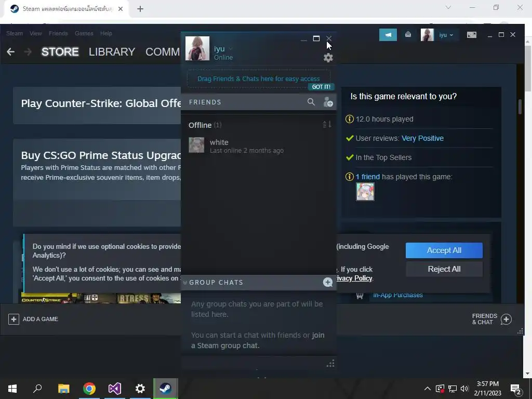The width and height of the screenshot is (532, 399).
Task: Switch to LIBRARY tab
Action: (x=112, y=51)
